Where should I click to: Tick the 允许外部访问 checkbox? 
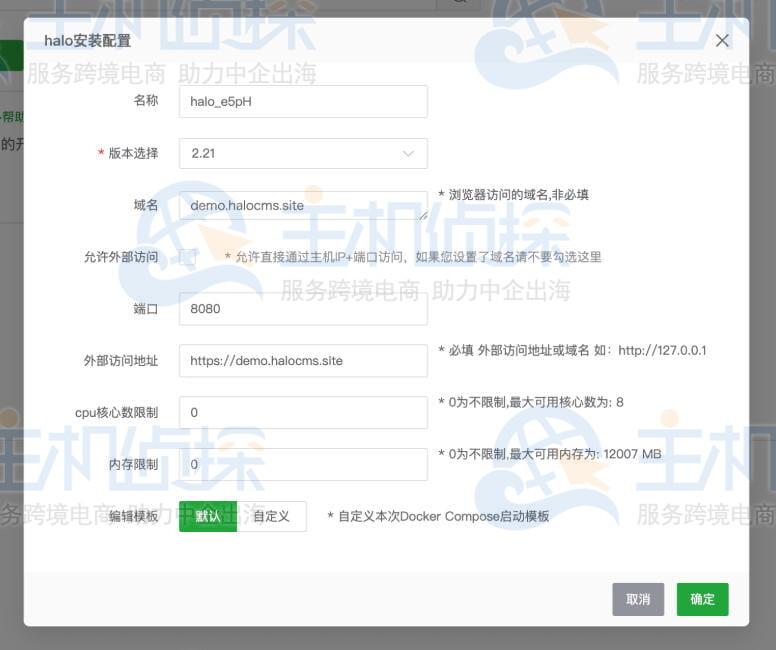tap(188, 257)
